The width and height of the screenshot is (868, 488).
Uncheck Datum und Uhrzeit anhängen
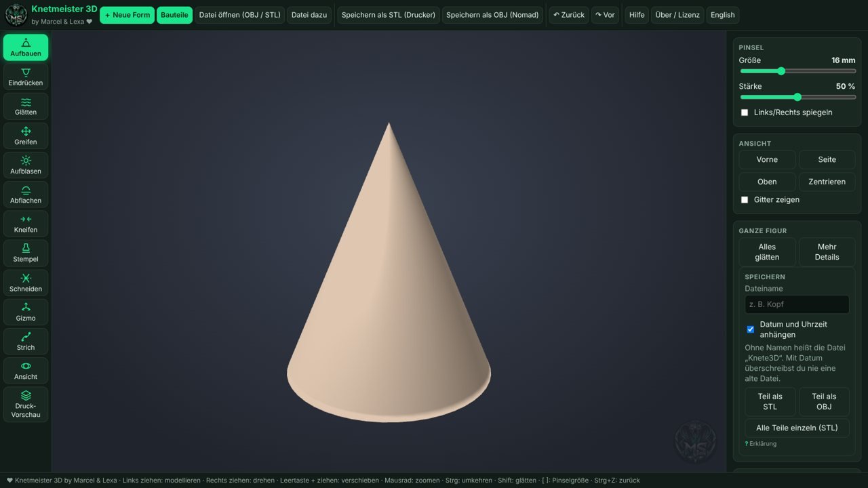750,329
